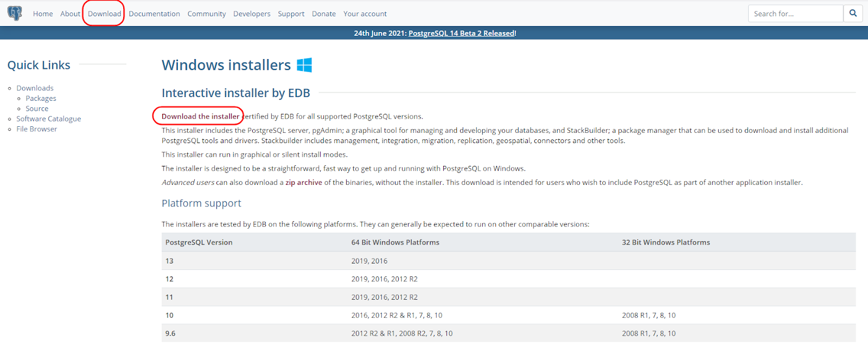
Task: Click the '24th June 2021:' banner text
Action: (380, 33)
